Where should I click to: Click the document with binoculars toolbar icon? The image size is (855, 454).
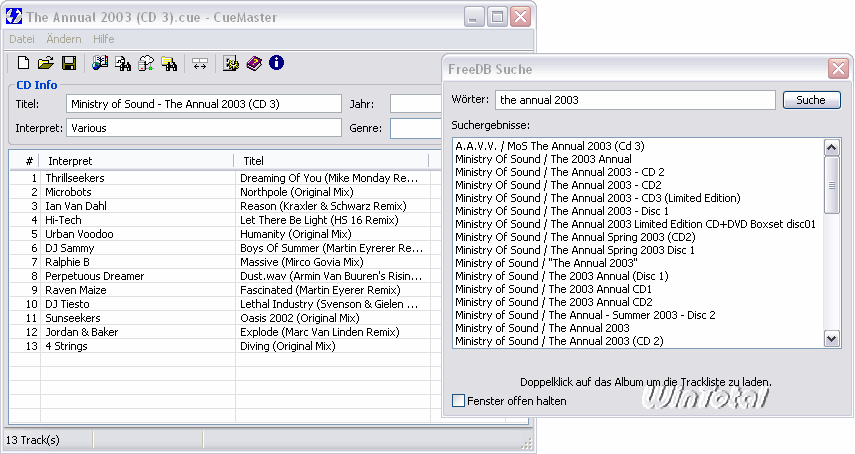coord(123,63)
